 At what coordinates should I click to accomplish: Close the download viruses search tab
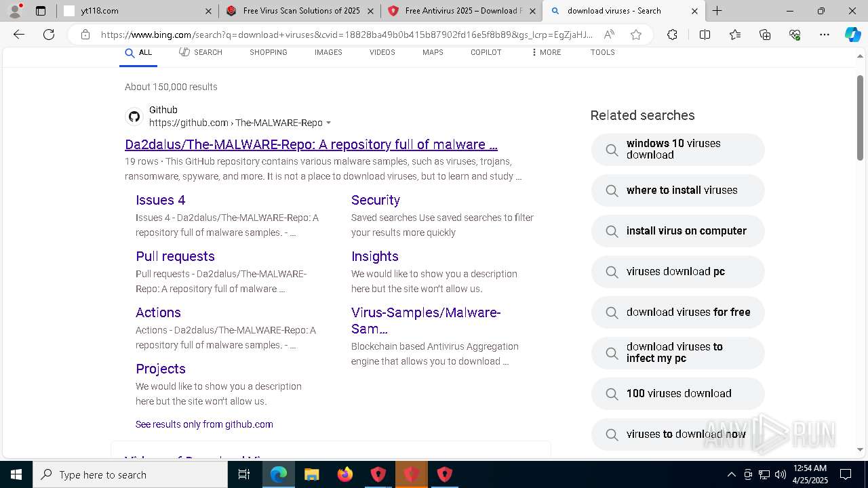694,11
